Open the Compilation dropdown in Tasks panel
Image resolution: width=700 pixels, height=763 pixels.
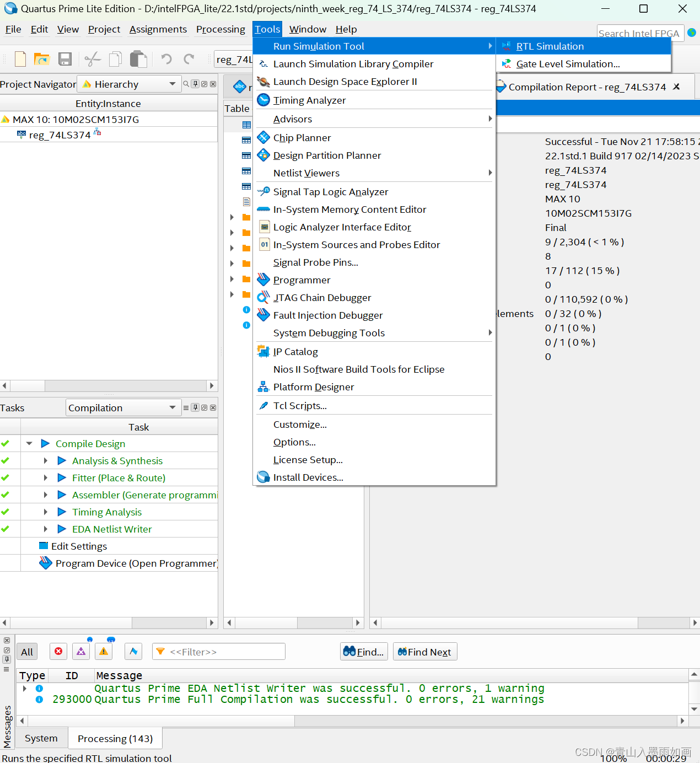click(x=123, y=408)
